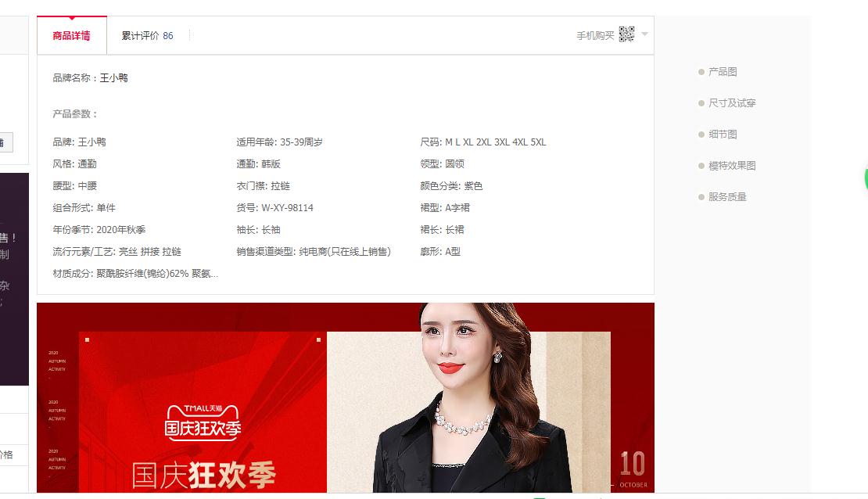The image size is (868, 499).
Task: Jump to the 模特效果图 section
Action: coord(731,166)
